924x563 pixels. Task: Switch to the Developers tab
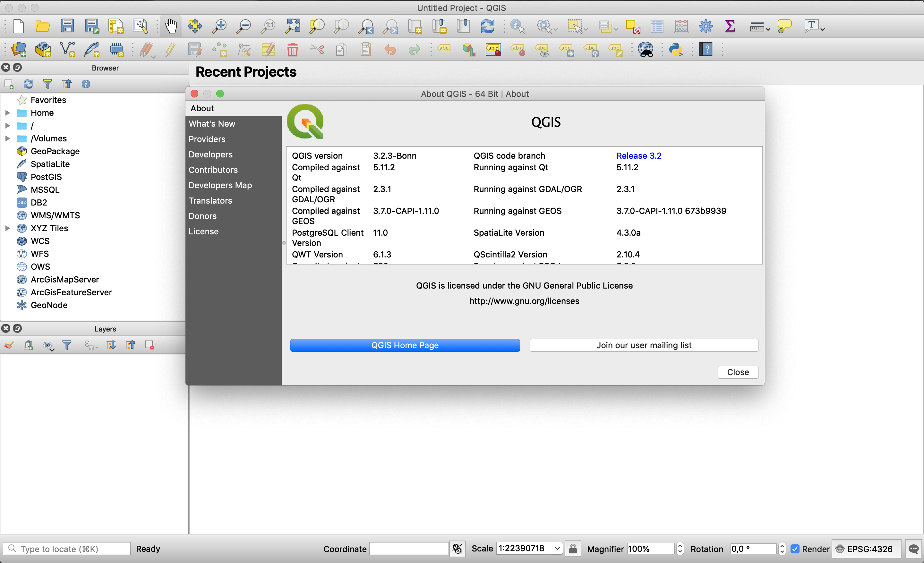click(210, 155)
